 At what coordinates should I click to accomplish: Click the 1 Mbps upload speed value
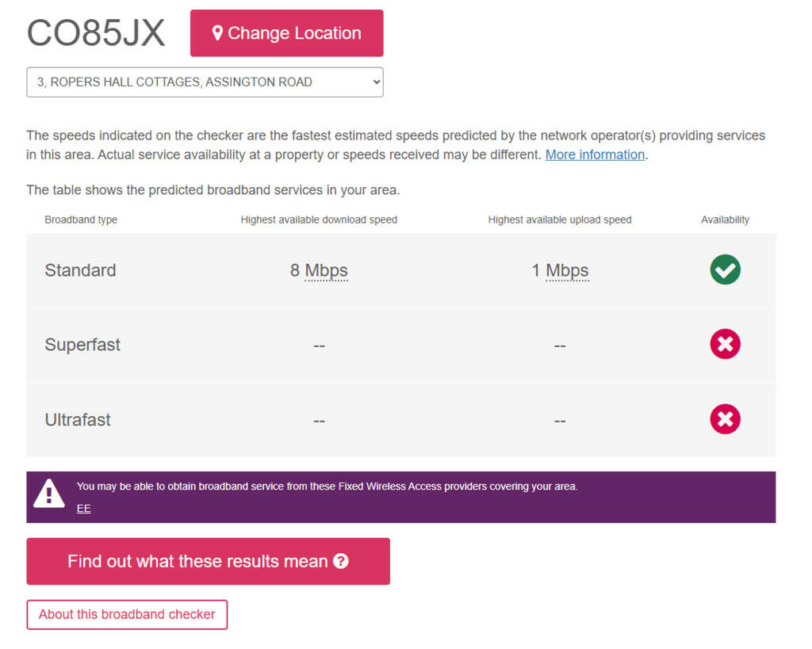[x=560, y=270]
